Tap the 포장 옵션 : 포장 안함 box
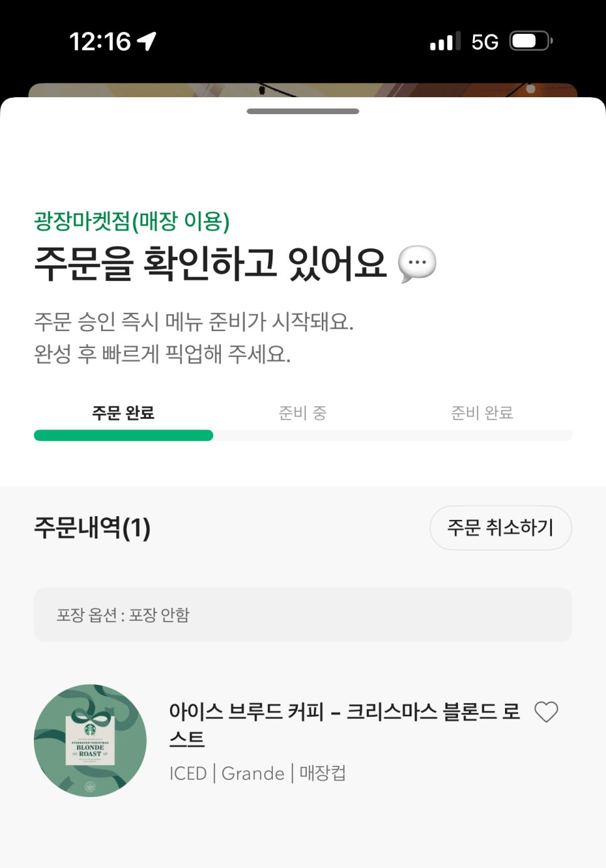This screenshot has width=606, height=868. (303, 615)
